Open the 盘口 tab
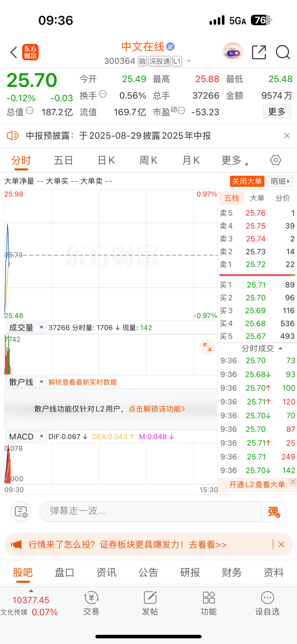This screenshot has width=297, height=644. tap(64, 572)
